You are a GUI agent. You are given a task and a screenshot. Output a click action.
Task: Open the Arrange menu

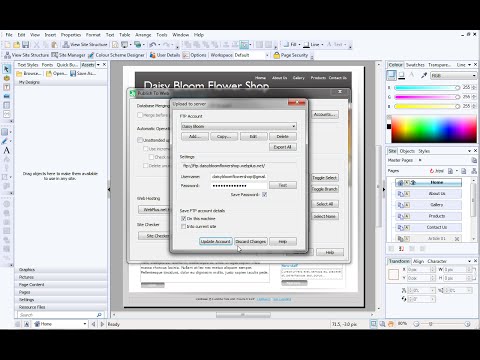click(x=143, y=35)
